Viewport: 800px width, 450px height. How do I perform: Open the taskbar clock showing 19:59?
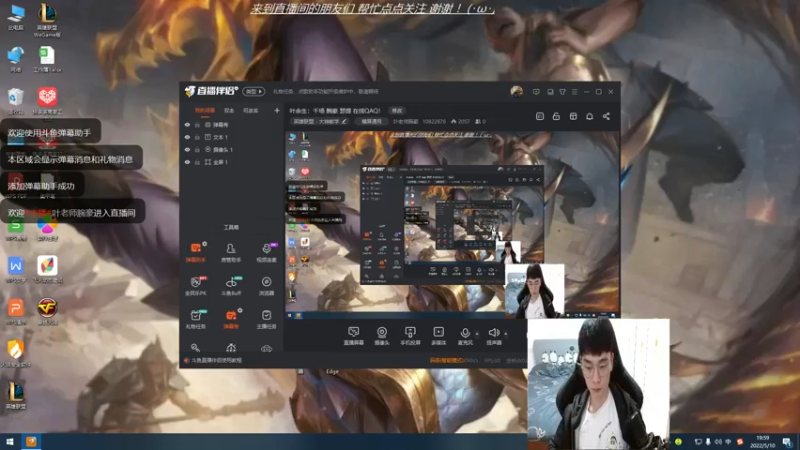coord(763,442)
